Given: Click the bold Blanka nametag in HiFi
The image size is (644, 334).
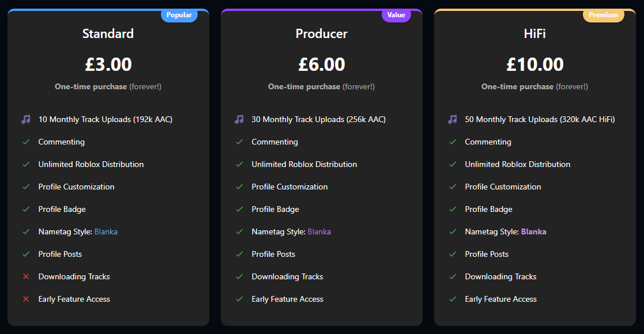Looking at the screenshot, I should point(533,232).
